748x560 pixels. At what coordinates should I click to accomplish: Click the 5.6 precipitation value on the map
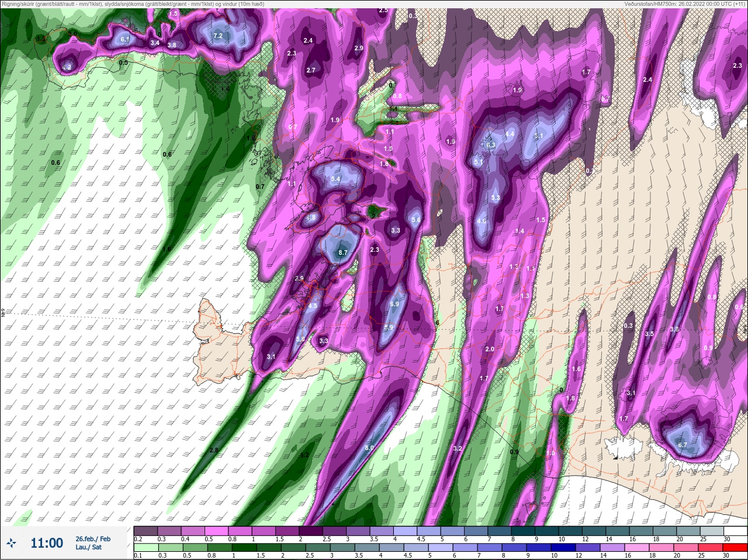click(x=416, y=220)
